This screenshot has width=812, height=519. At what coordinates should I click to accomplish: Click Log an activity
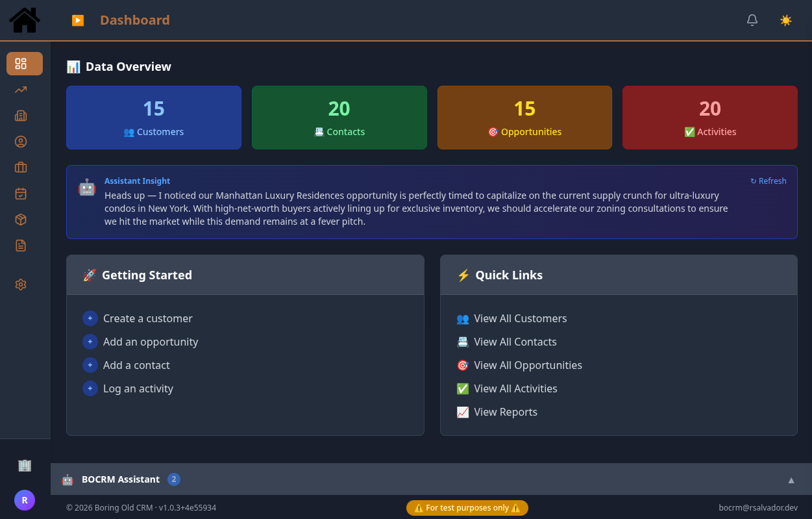tap(138, 388)
